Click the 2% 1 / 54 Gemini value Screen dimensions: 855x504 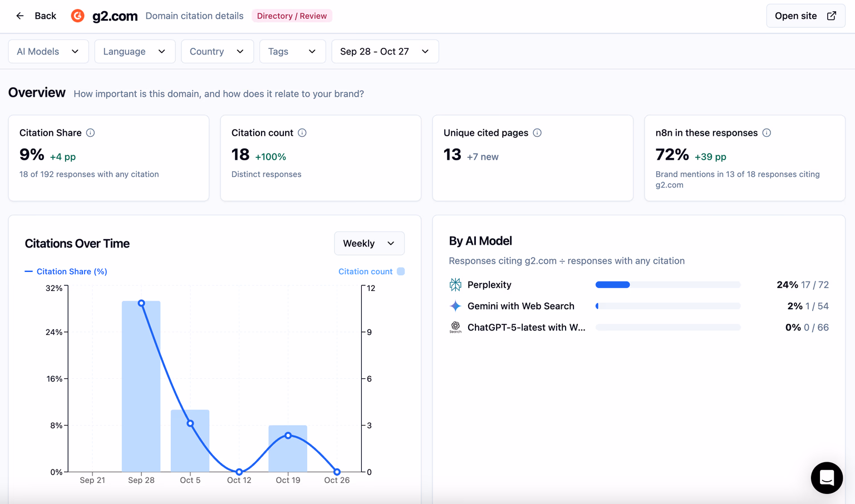coord(808,306)
